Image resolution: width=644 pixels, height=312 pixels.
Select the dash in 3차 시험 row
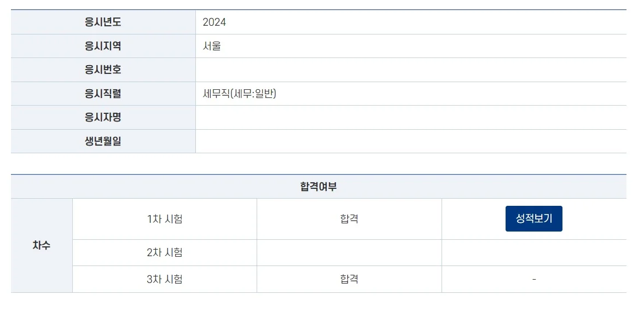tap(534, 279)
